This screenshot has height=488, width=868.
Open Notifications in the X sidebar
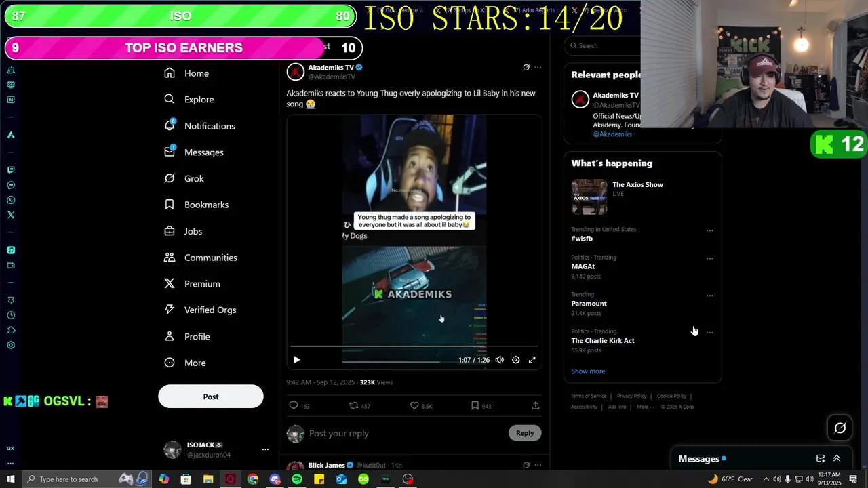pos(200,126)
